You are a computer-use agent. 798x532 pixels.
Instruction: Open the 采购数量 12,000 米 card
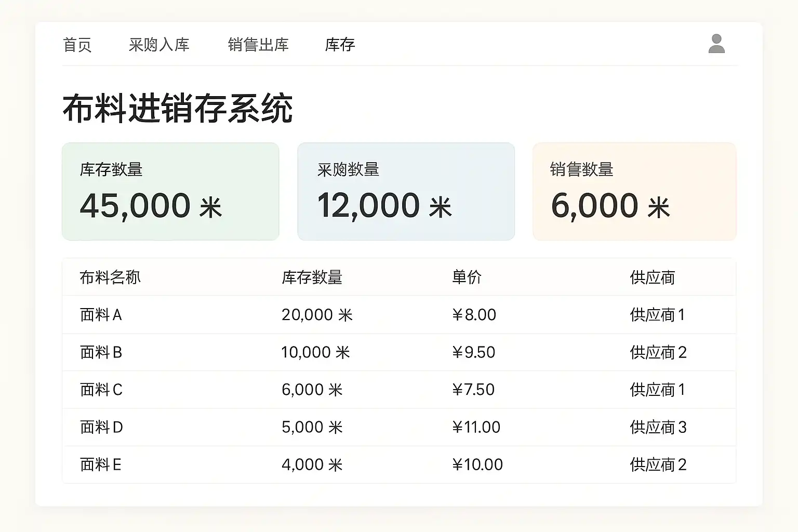(x=406, y=191)
